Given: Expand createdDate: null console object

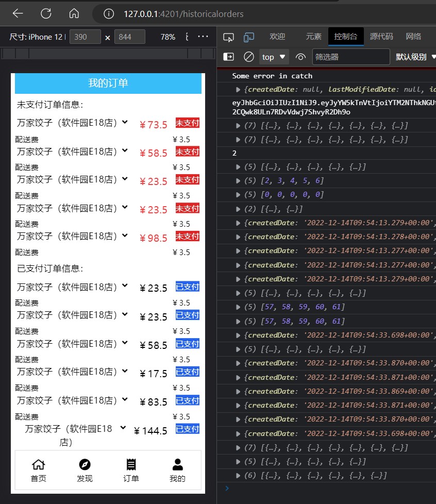Looking at the screenshot, I should pos(238,89).
